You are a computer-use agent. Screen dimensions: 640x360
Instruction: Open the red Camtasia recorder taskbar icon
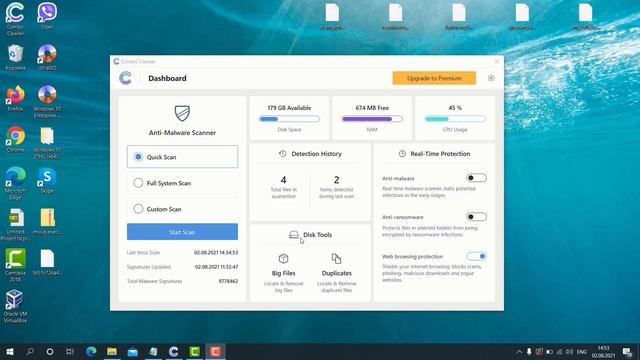click(216, 351)
